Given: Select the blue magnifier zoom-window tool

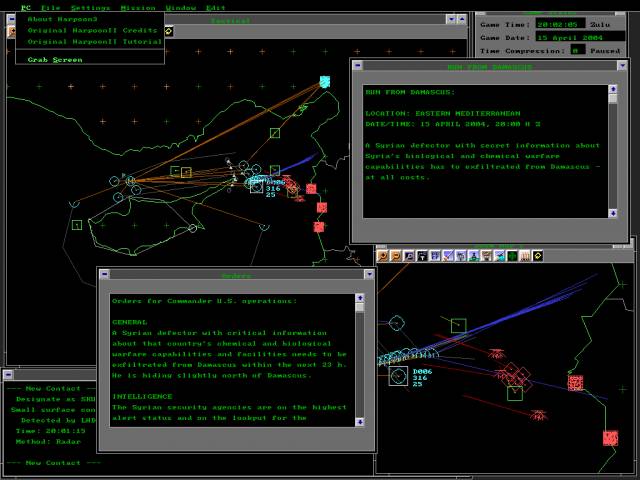Looking at the screenshot, I should (x=409, y=256).
